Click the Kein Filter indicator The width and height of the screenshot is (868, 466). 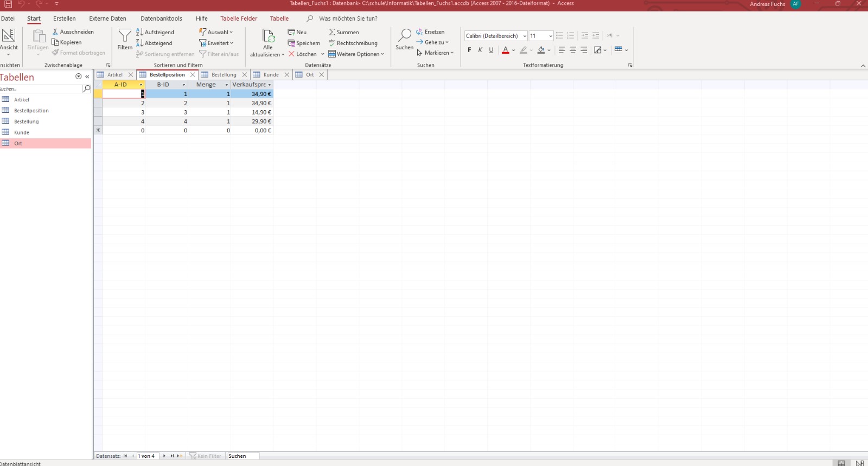click(205, 456)
